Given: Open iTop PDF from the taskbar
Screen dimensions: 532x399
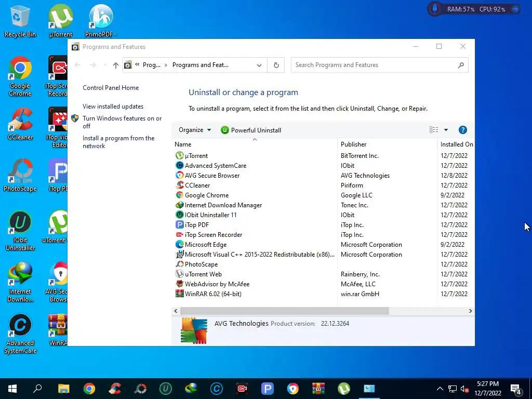Looking at the screenshot, I should [x=268, y=389].
